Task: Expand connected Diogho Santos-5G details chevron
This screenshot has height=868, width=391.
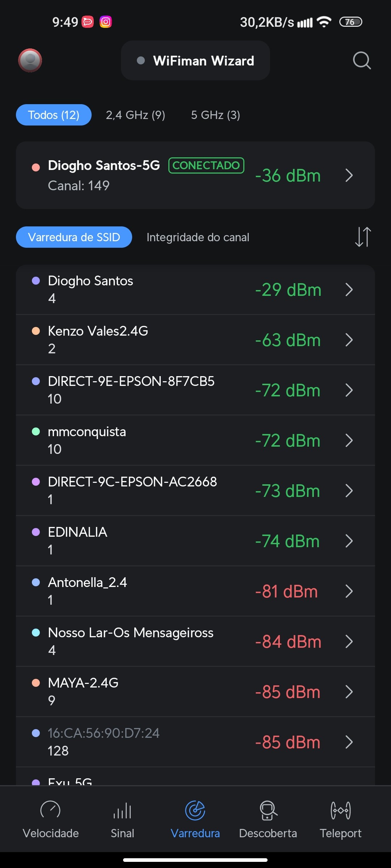Action: [x=349, y=175]
